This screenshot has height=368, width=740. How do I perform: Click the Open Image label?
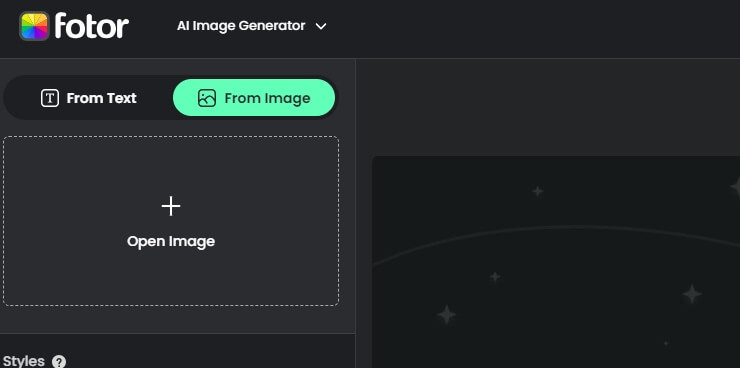coord(171,242)
